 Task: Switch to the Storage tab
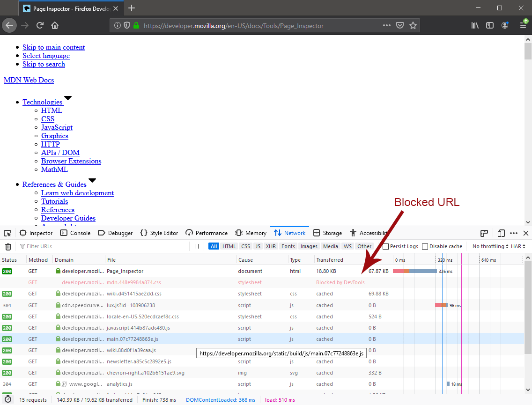click(327, 233)
